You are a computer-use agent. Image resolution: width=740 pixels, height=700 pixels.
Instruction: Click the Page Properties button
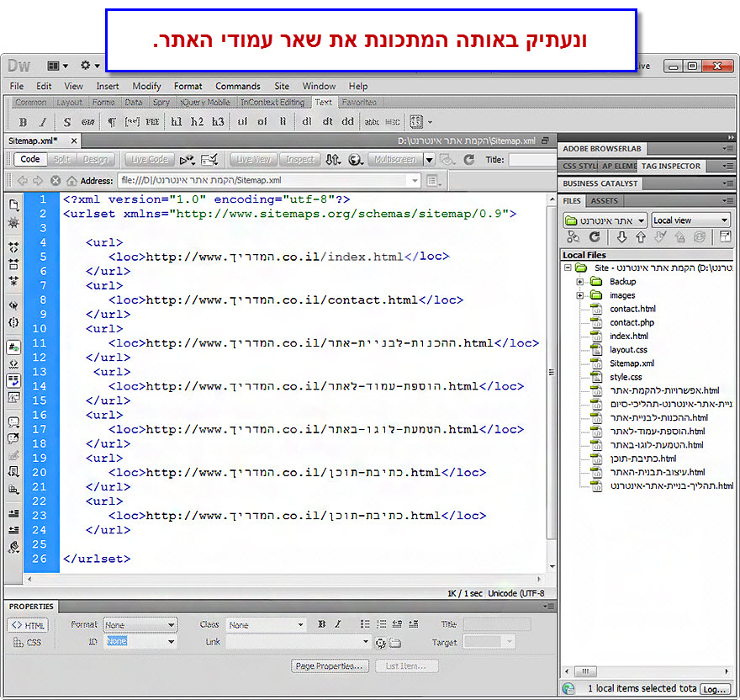[329, 666]
